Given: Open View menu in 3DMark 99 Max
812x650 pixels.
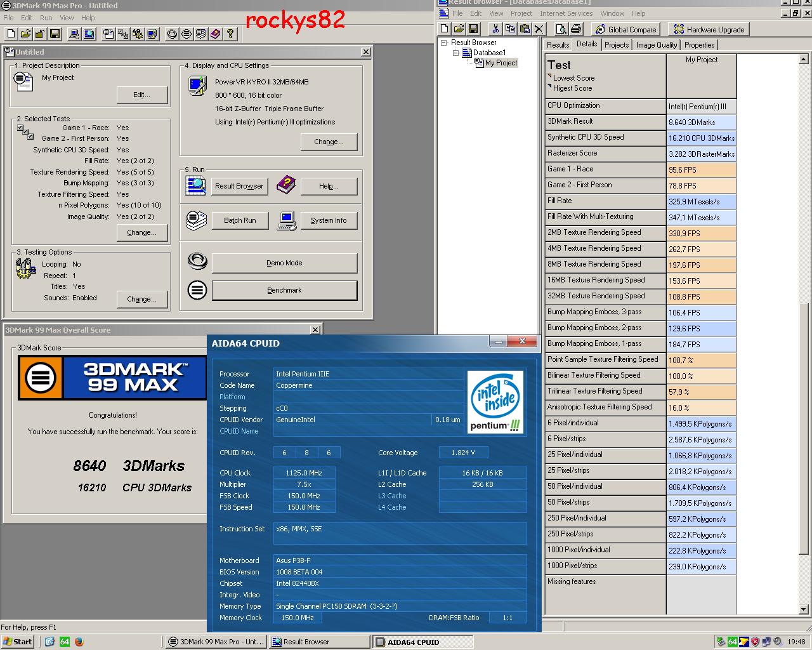Looking at the screenshot, I should coord(67,18).
